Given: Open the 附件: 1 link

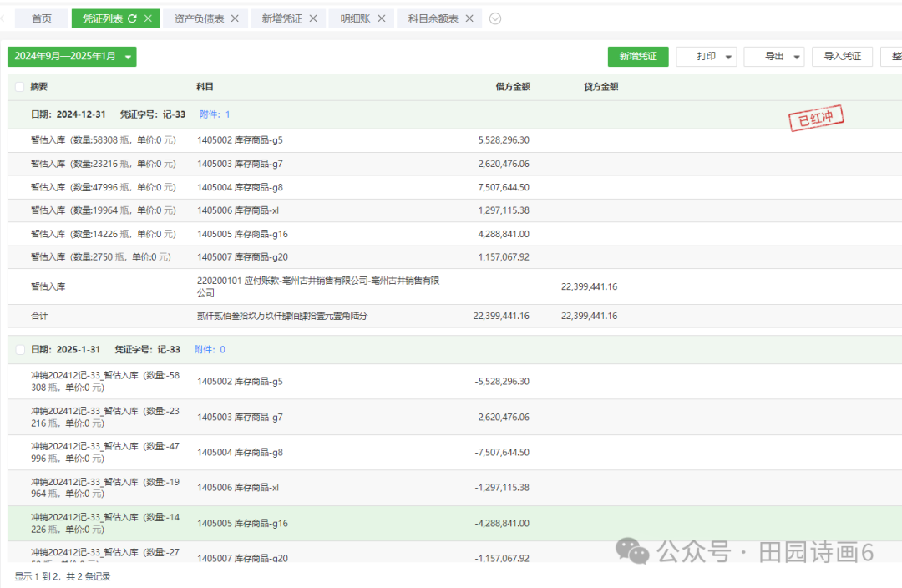Looking at the screenshot, I should (215, 114).
